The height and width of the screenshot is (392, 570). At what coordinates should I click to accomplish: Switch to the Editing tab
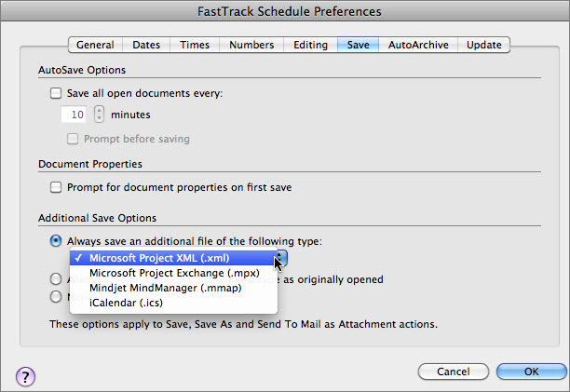[310, 45]
